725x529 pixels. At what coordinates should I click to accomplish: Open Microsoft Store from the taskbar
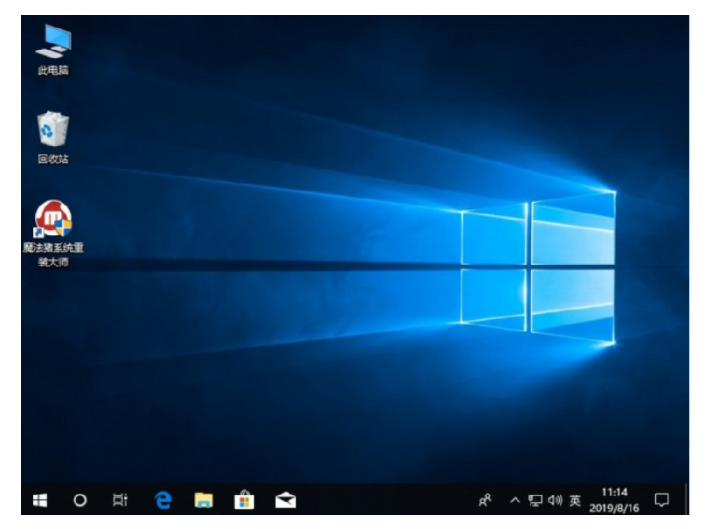click(x=244, y=499)
